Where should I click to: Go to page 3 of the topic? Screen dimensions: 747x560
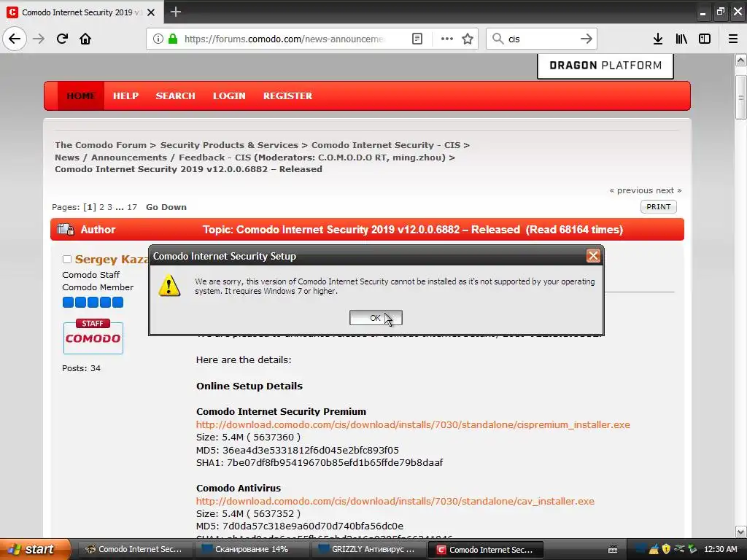click(x=109, y=207)
